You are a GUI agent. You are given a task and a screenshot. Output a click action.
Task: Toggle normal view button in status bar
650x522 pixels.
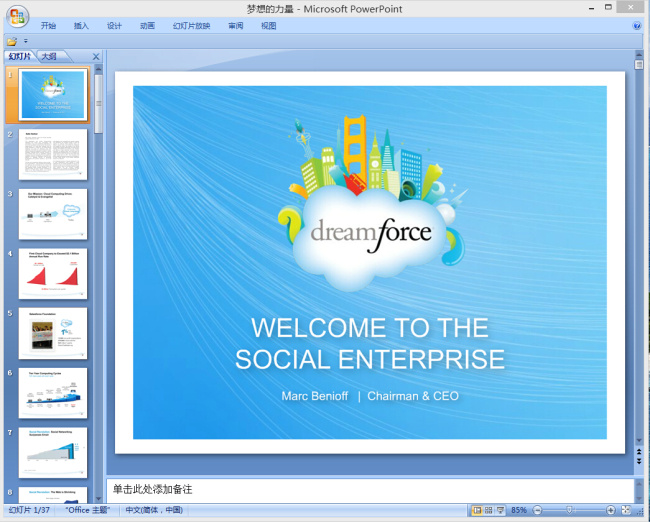coord(477,510)
